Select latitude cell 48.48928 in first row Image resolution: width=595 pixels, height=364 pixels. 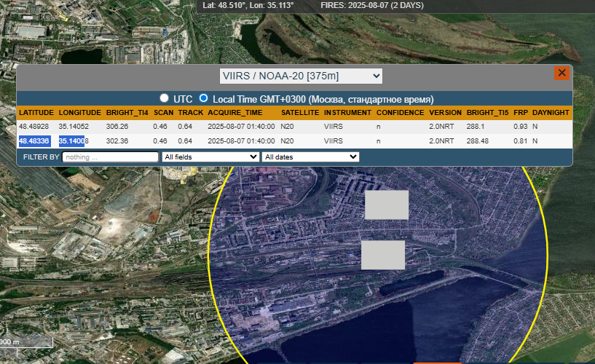click(34, 127)
